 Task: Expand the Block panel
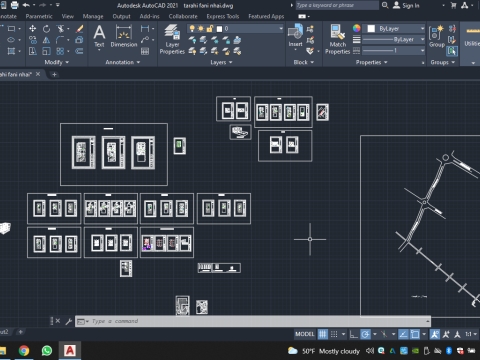[304, 62]
